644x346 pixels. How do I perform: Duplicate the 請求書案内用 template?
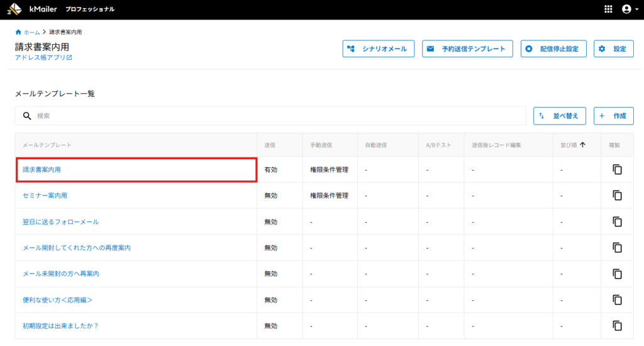tap(617, 170)
